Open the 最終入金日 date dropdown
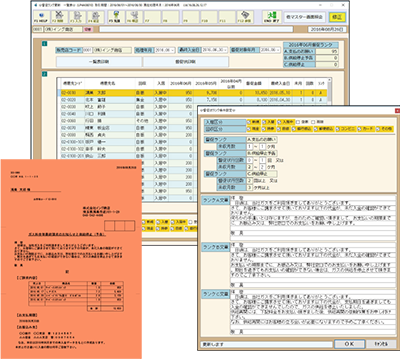This screenshot has width=400, height=360. 226,50
